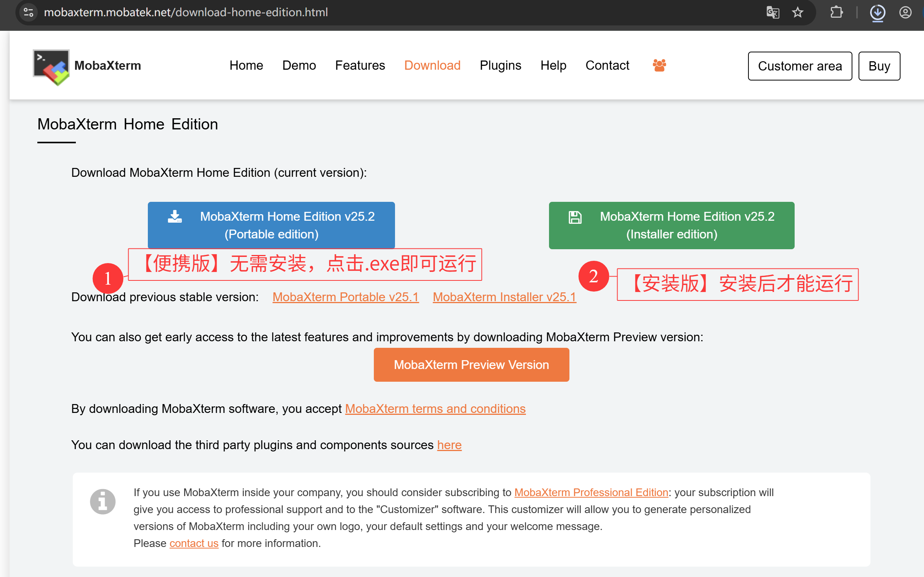This screenshot has width=924, height=577.
Task: Click site permissions icon left of URL
Action: click(x=28, y=12)
